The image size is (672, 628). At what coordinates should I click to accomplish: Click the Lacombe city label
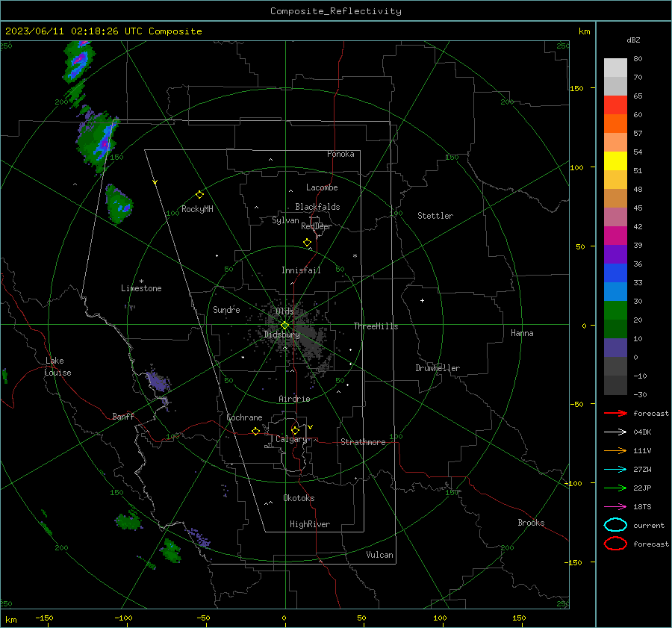[x=322, y=187]
